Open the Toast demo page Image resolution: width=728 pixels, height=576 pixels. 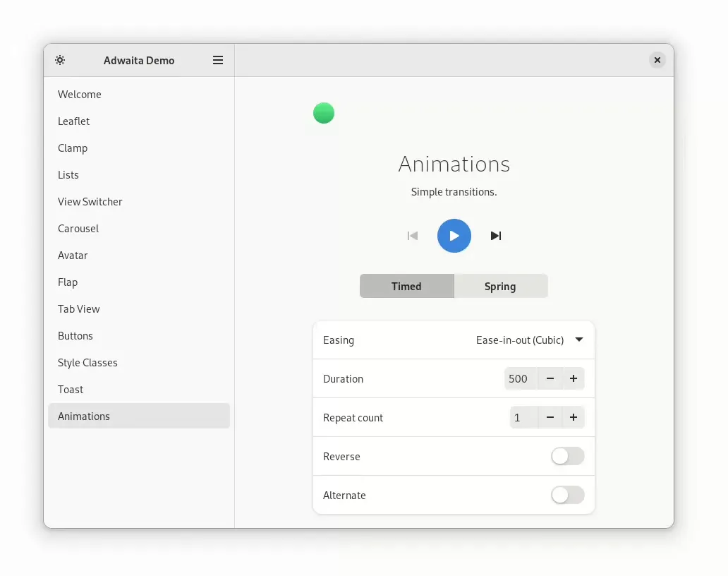[71, 390]
